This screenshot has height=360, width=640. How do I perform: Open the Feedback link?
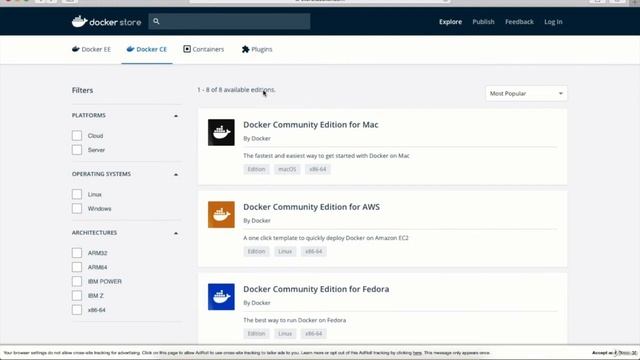[x=519, y=22]
